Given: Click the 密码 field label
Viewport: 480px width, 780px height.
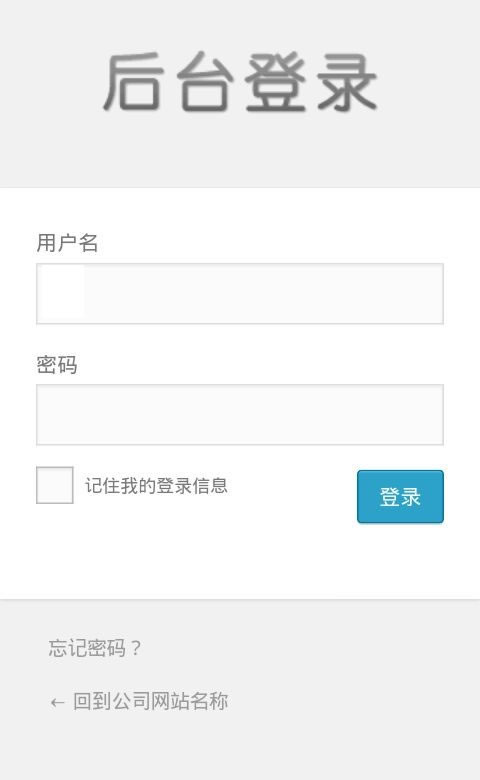Looking at the screenshot, I should coord(57,365).
